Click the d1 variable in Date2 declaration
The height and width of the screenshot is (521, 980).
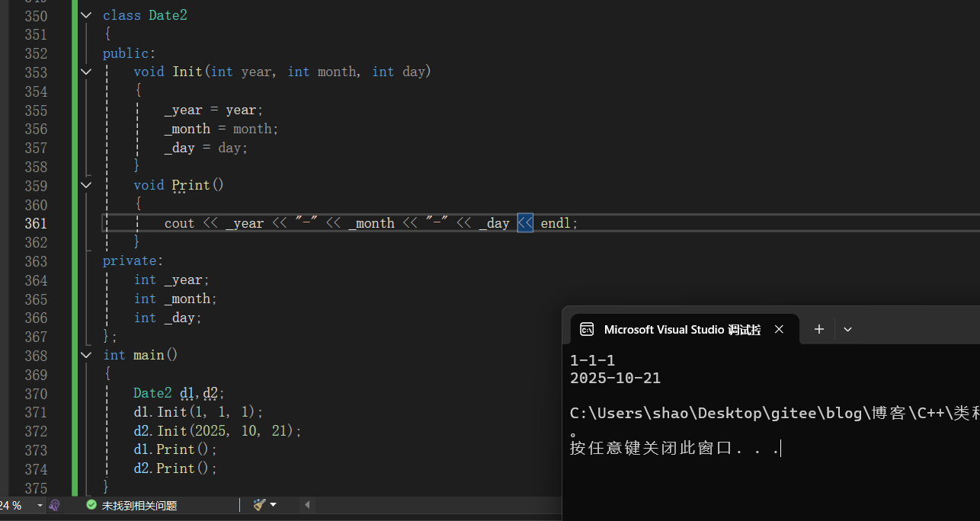(x=187, y=393)
